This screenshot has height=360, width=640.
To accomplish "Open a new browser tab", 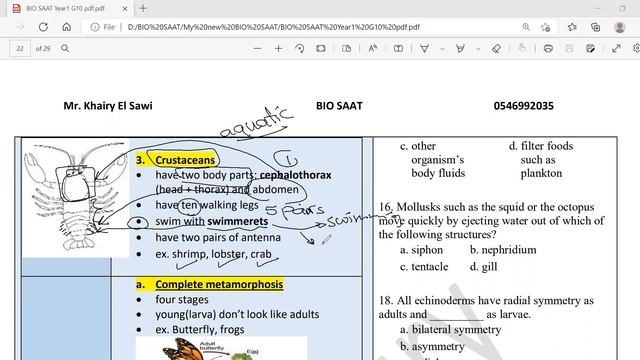I will (x=143, y=8).
